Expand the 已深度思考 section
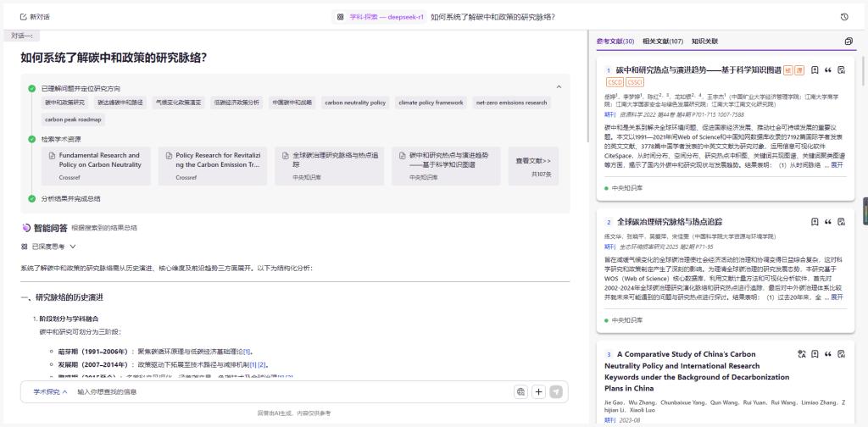This screenshot has height=427, width=868. pos(48,247)
